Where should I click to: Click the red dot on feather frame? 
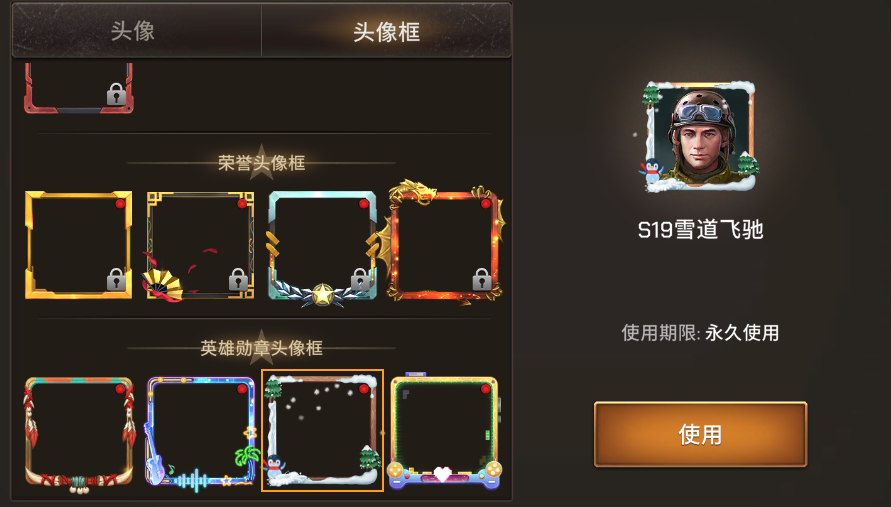pyautogui.click(x=120, y=389)
